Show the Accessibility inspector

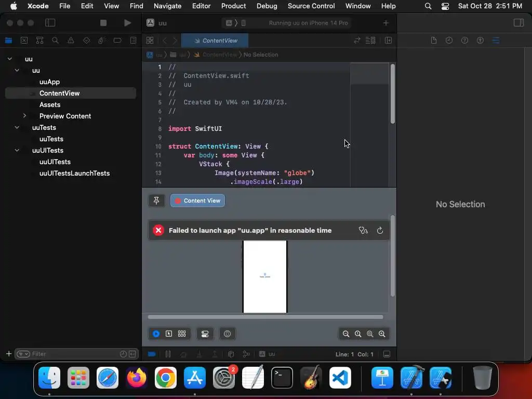tap(480, 41)
